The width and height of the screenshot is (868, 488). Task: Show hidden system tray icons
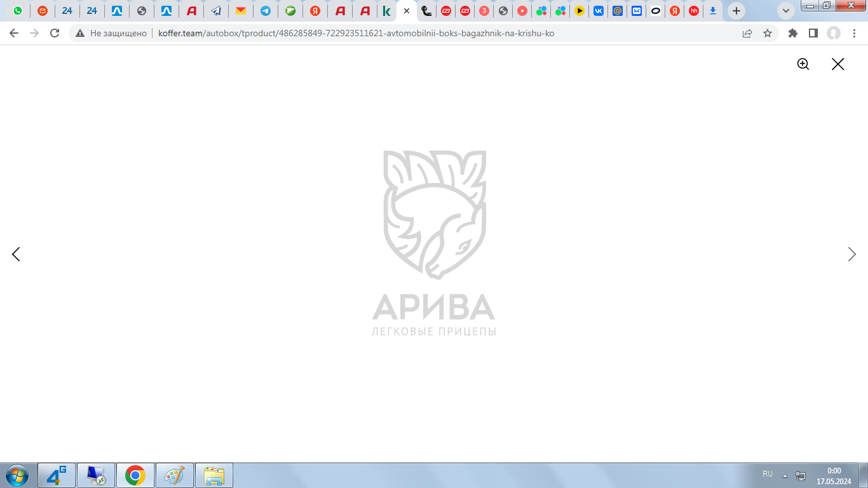click(x=785, y=475)
